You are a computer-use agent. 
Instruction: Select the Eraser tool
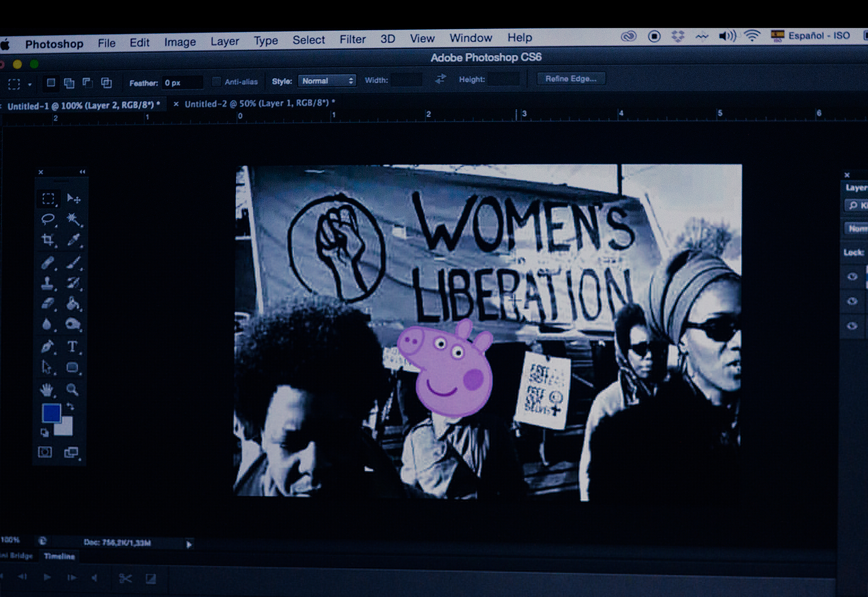(48, 303)
